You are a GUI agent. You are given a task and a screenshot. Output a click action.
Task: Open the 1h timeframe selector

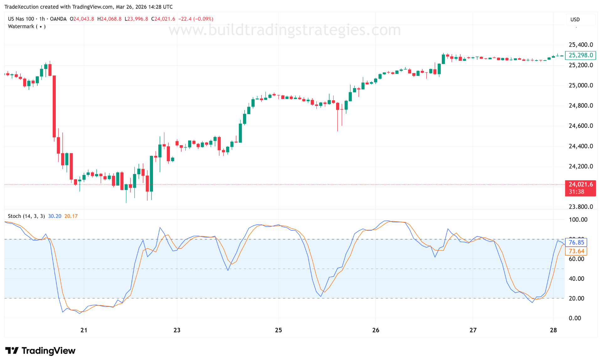[43, 18]
